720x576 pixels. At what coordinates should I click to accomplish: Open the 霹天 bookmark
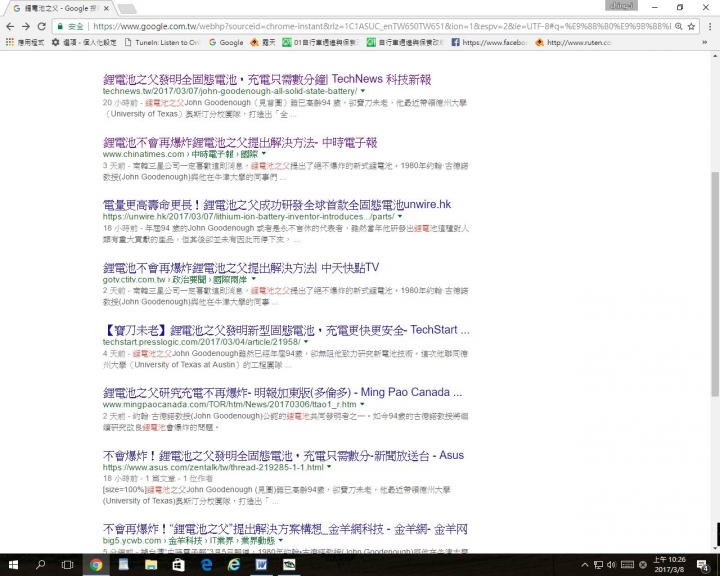pos(263,42)
